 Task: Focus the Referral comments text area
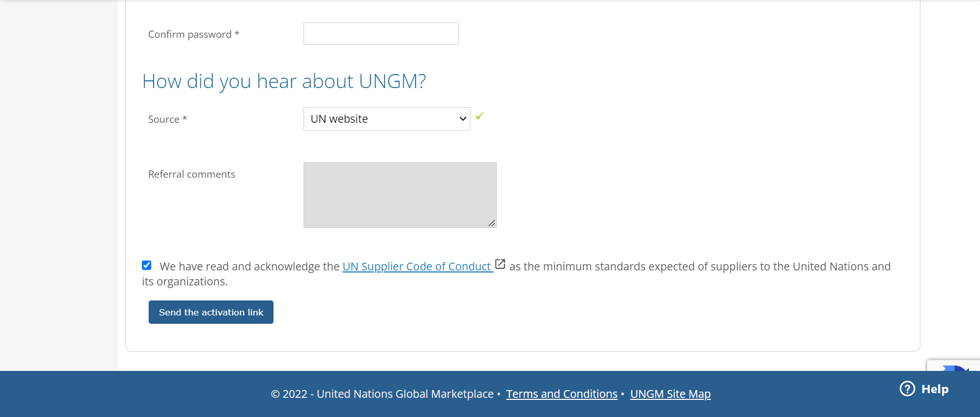tap(400, 195)
